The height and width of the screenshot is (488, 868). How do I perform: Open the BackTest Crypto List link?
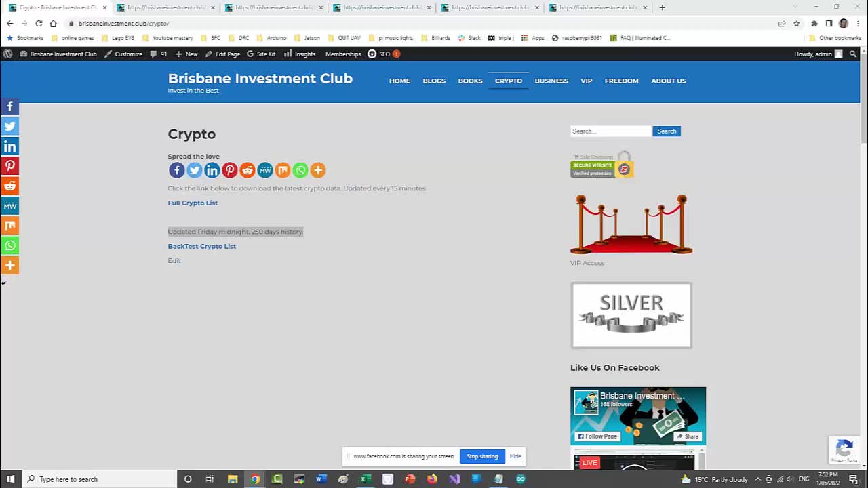(x=202, y=246)
